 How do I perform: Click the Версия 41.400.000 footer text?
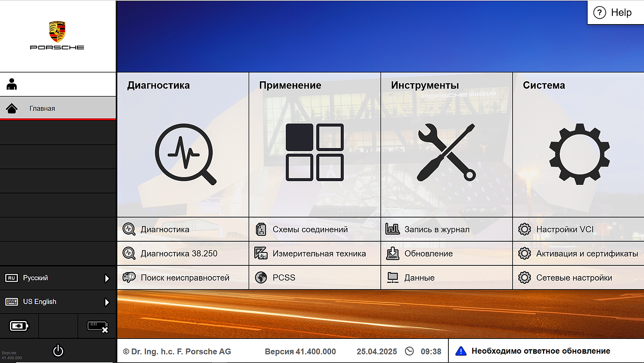point(300,351)
